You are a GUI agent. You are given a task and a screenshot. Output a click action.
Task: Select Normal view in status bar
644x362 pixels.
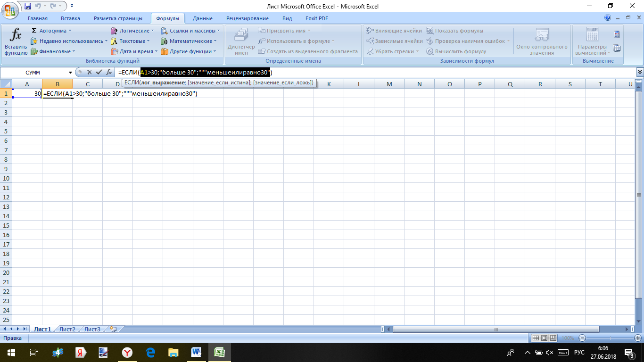point(536,338)
